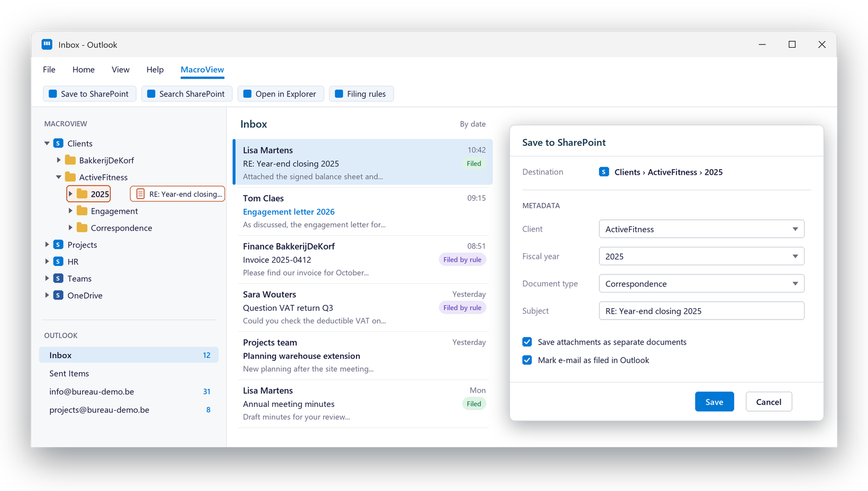Screen dimensions: 868x491
Task: Expand the Projects site arrow
Action: pyautogui.click(x=47, y=245)
